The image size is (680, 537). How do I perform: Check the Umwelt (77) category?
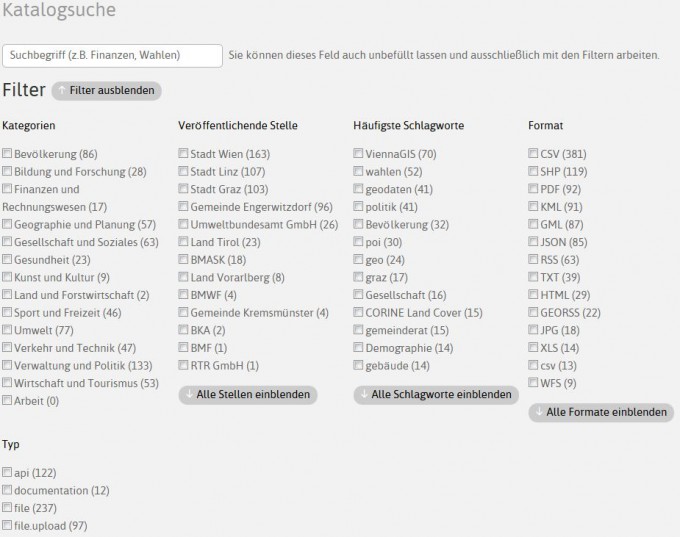(x=7, y=330)
